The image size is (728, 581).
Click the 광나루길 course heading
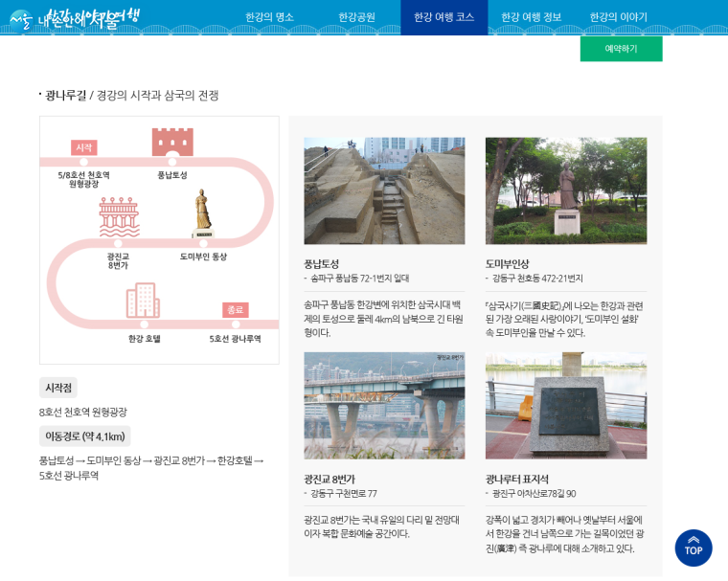(66, 95)
